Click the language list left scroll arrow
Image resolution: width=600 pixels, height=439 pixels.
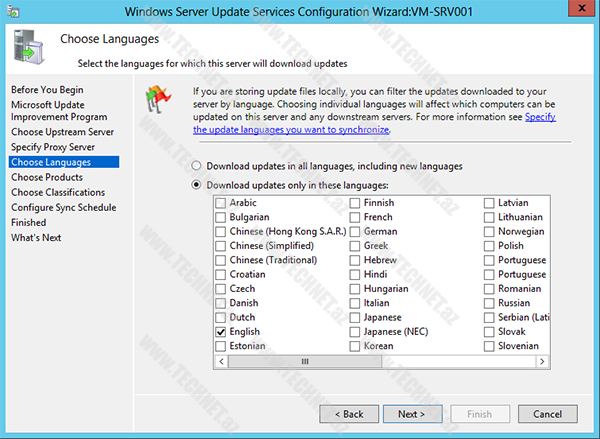coord(222,361)
